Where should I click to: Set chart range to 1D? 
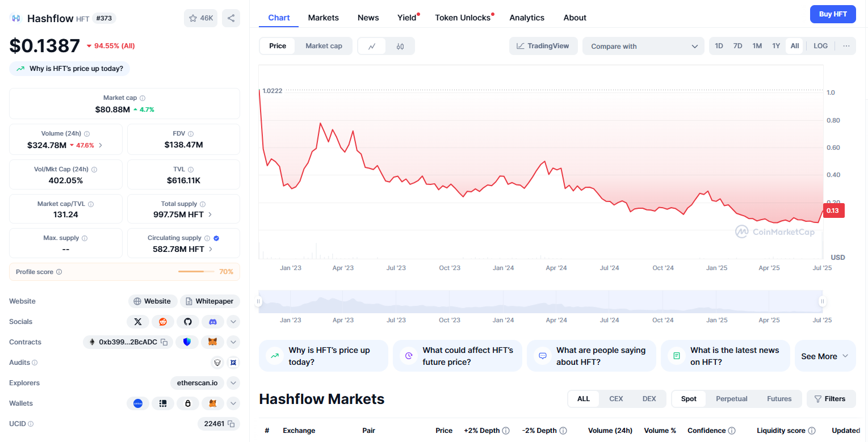pos(719,46)
